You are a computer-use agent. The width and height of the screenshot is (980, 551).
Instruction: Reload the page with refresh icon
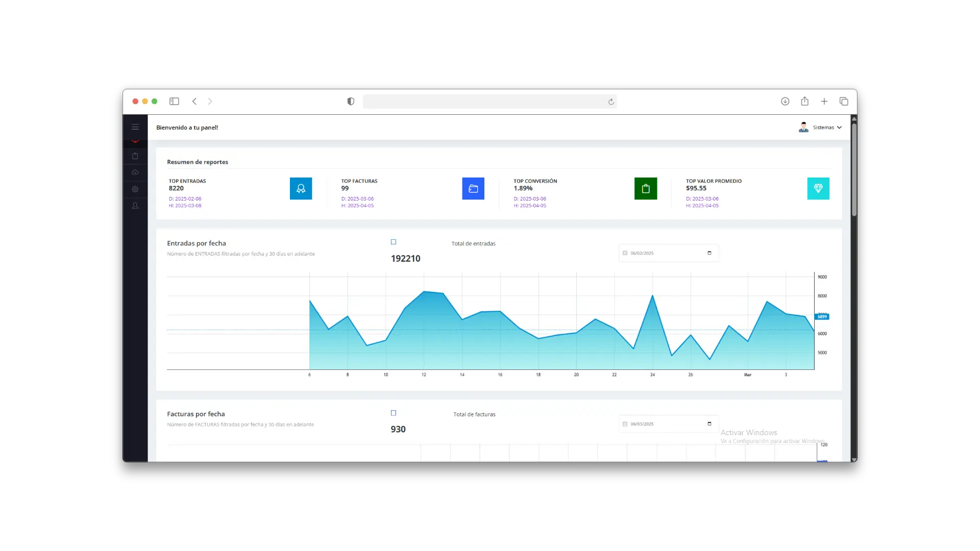coord(611,102)
